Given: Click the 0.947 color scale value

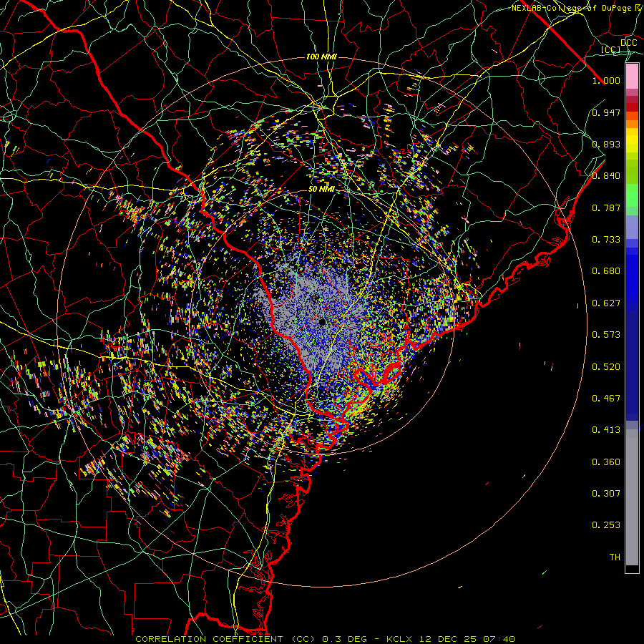Looking at the screenshot, I should [x=606, y=112].
